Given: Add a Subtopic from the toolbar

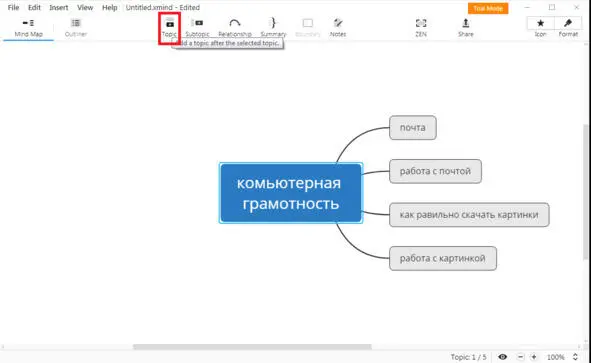Looking at the screenshot, I should point(197,28).
